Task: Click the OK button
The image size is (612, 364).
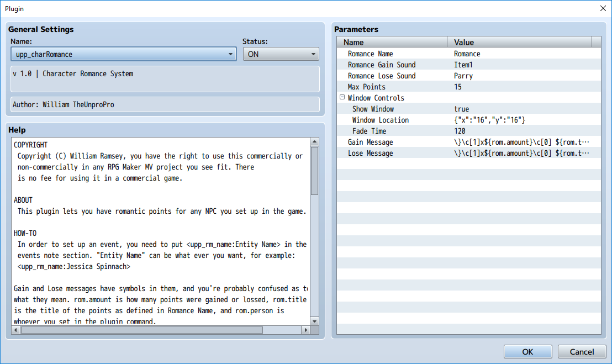Action: 527,352
